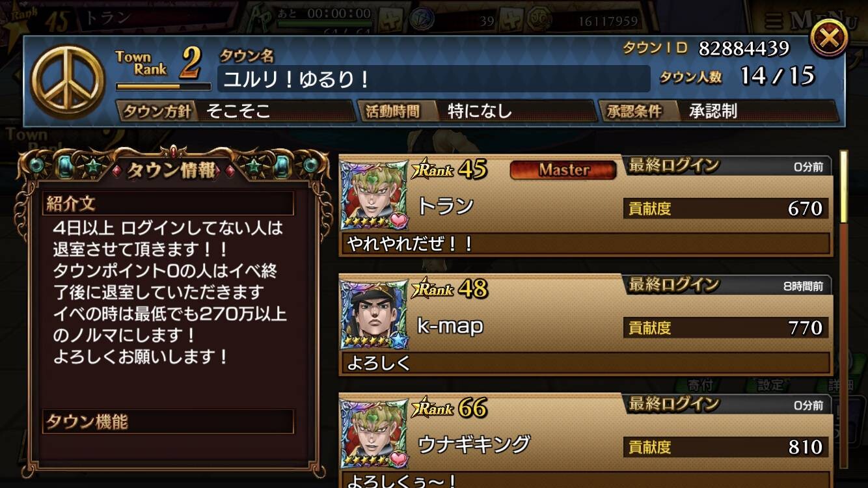Click the 紹介文 section header
The width and height of the screenshot is (868, 488).
point(168,204)
